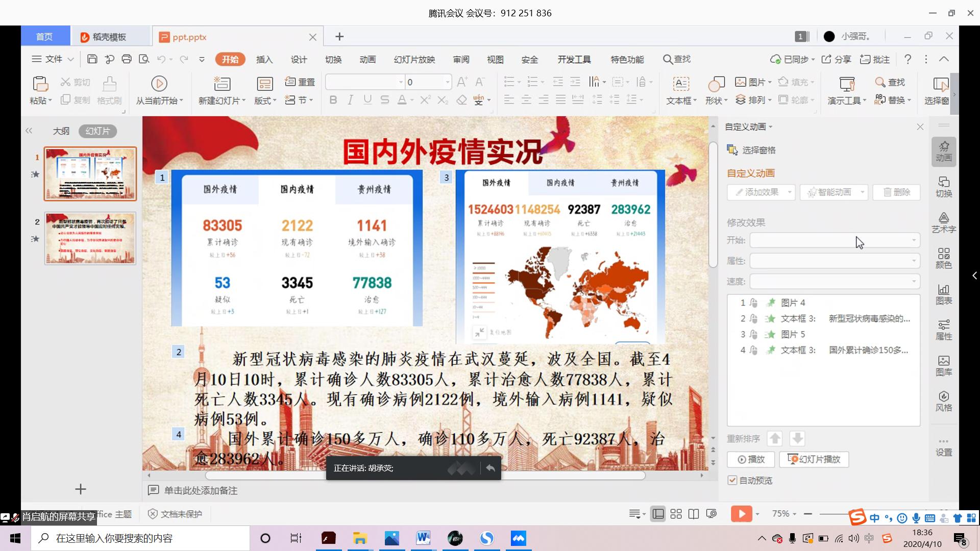The height and width of the screenshot is (551, 980).
Task: Start slideshow with orange play icon
Action: tap(741, 514)
